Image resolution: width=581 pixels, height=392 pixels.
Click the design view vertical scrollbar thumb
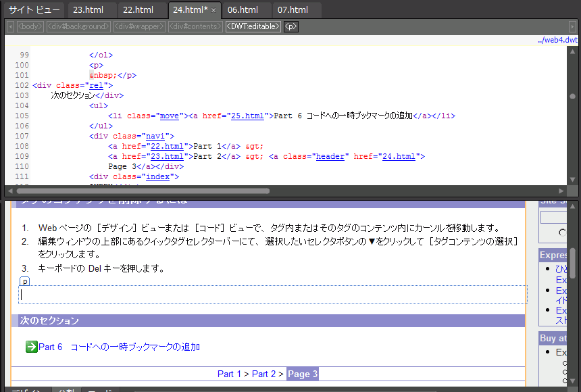(x=572, y=264)
